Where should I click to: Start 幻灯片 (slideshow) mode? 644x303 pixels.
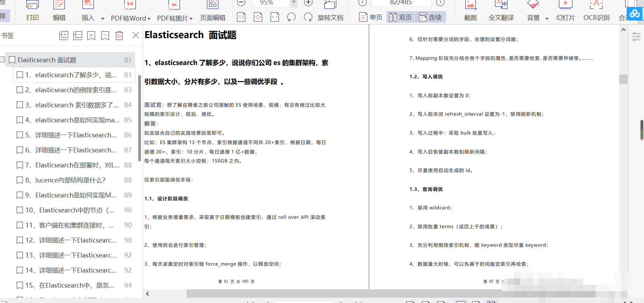tap(566, 11)
